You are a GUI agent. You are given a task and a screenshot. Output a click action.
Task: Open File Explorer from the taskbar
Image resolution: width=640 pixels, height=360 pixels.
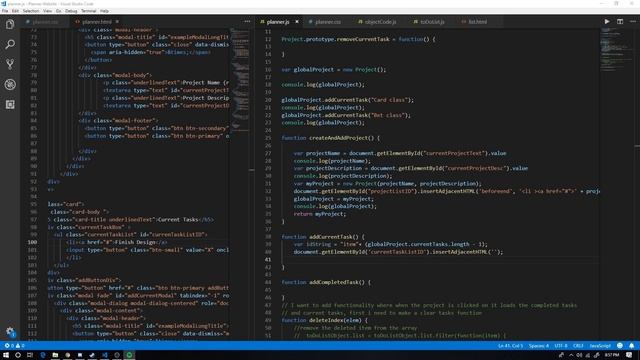(x=55, y=355)
